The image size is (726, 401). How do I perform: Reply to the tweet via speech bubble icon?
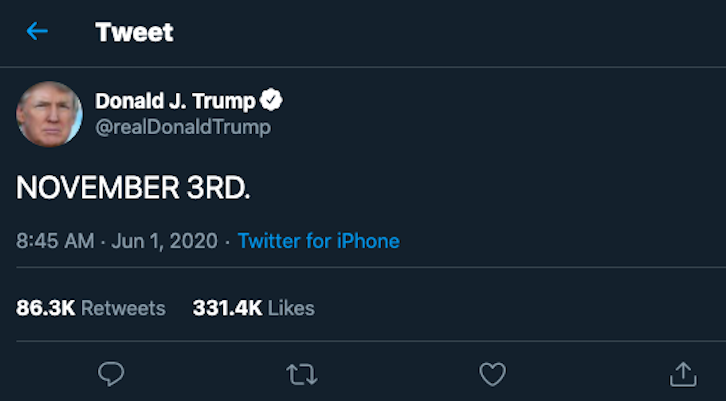[111, 374]
